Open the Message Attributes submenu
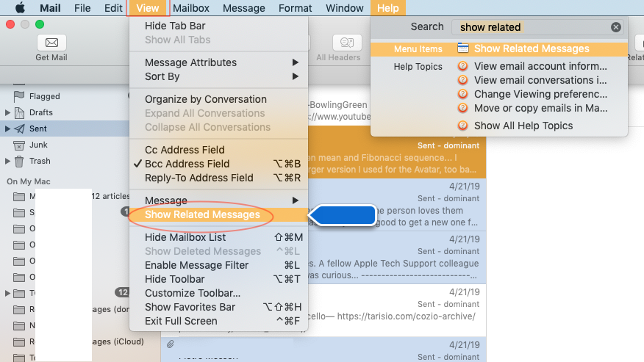 (218, 62)
